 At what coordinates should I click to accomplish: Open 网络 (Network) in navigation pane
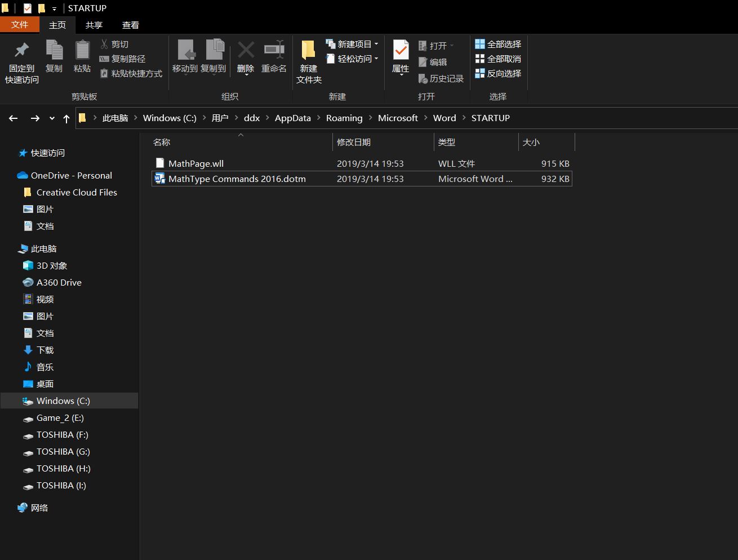pyautogui.click(x=39, y=508)
